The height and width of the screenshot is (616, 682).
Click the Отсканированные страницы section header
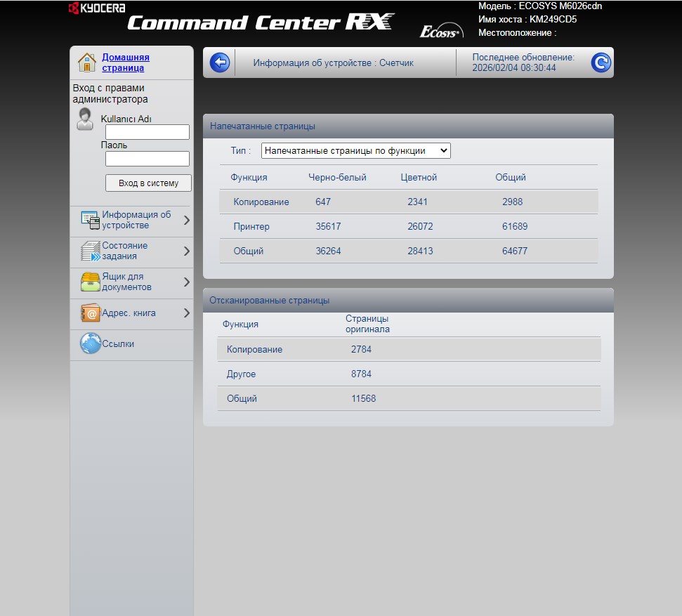(x=270, y=300)
